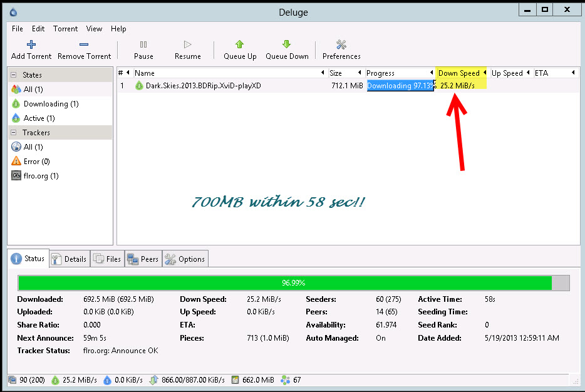This screenshot has height=392, width=585.
Task: Select the Dark.Skies.2013 torrent row
Action: (x=348, y=86)
